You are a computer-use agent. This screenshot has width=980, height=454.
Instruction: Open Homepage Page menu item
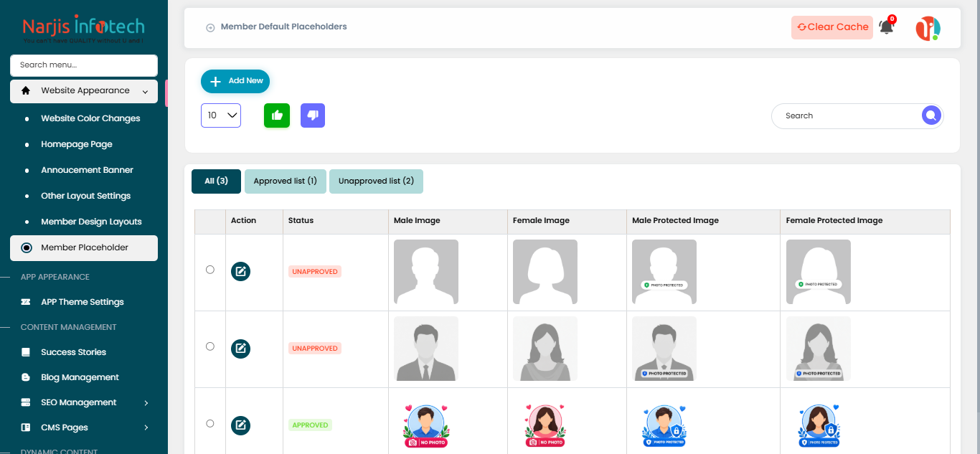point(77,144)
